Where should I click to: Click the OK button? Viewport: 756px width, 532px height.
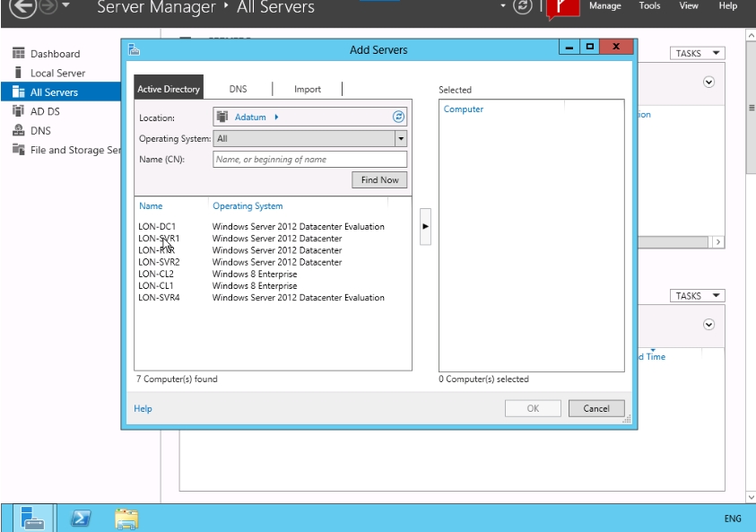point(533,408)
